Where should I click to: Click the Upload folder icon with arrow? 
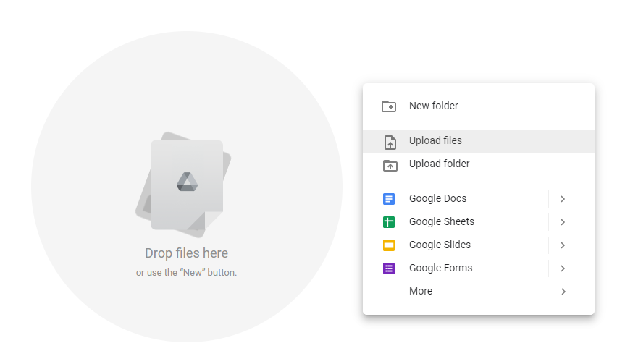pyautogui.click(x=390, y=165)
